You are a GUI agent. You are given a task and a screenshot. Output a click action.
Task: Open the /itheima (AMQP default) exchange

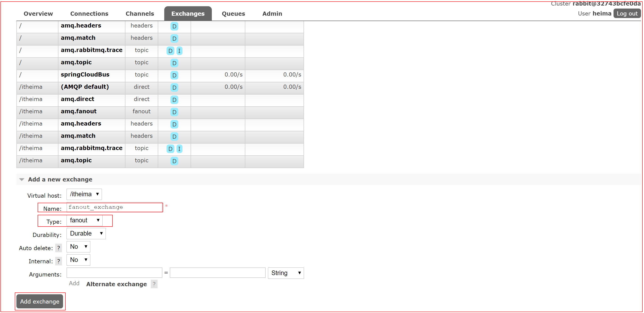pos(85,87)
